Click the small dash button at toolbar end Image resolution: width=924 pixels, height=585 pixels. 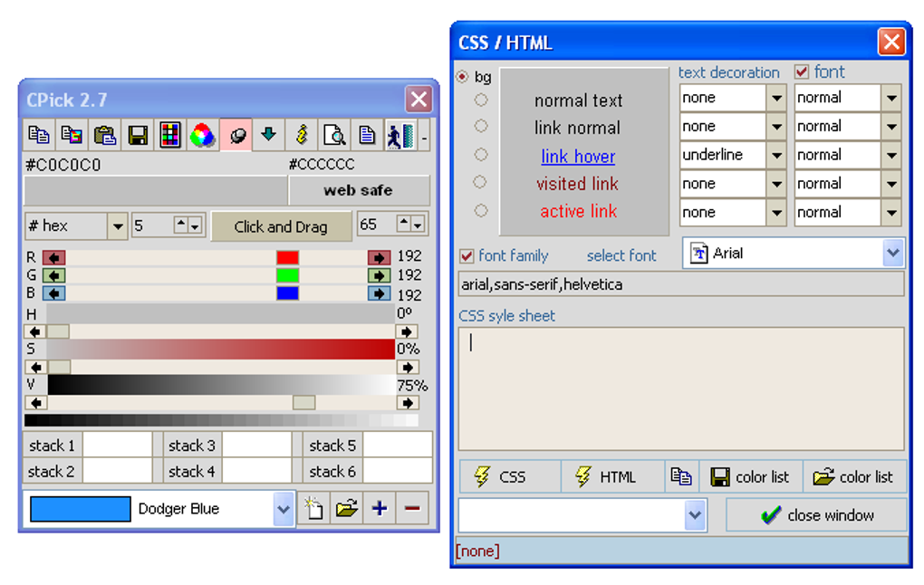[x=424, y=138]
